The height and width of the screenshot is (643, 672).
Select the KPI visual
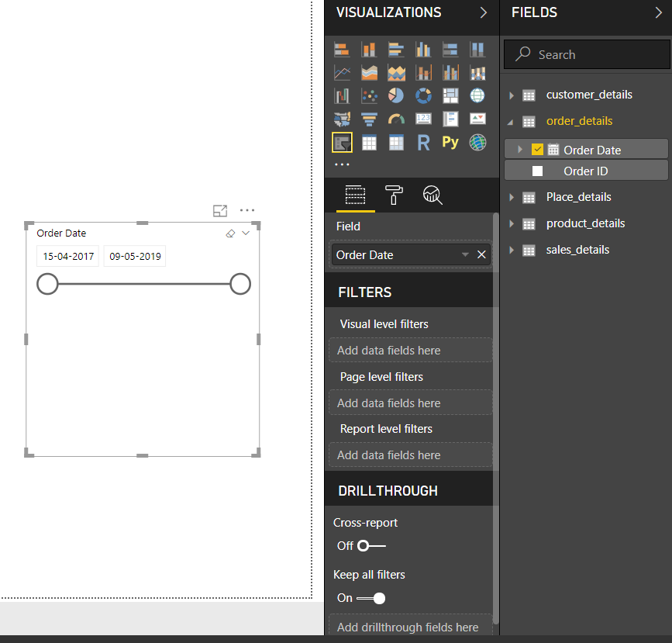click(477, 119)
